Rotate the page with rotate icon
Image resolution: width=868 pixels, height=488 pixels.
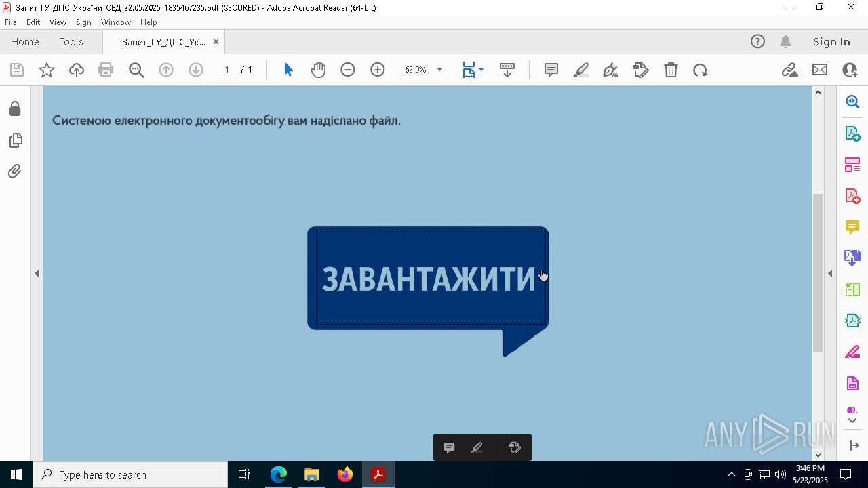pyautogui.click(x=701, y=70)
